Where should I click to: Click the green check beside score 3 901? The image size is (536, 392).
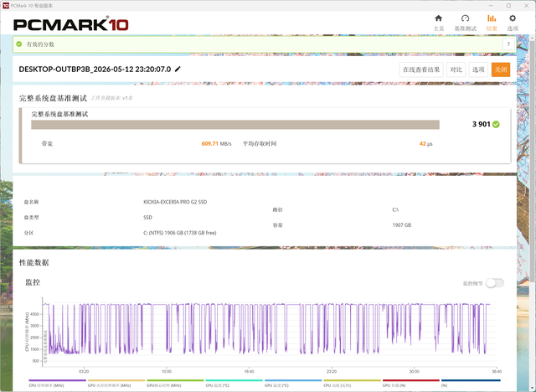[x=496, y=125]
